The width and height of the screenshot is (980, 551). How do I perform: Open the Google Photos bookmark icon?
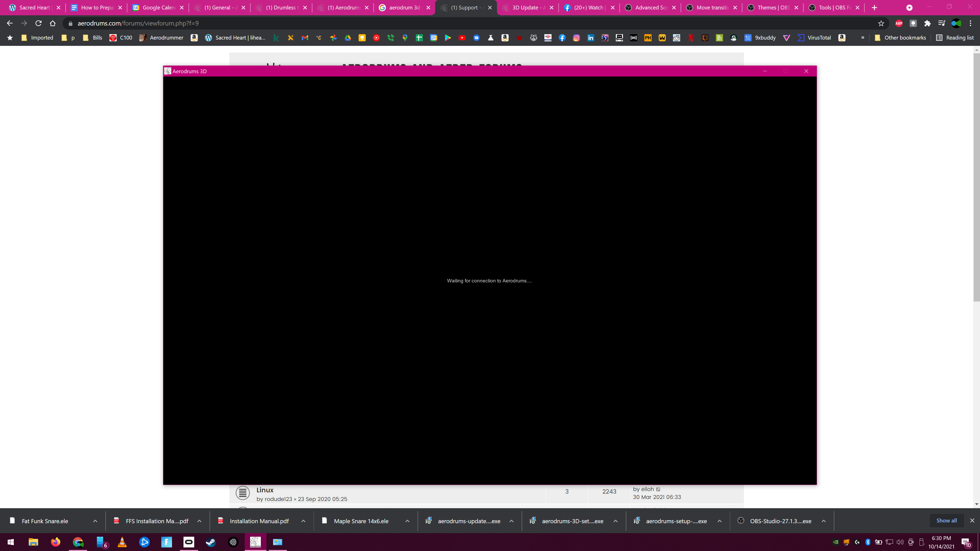point(333,38)
